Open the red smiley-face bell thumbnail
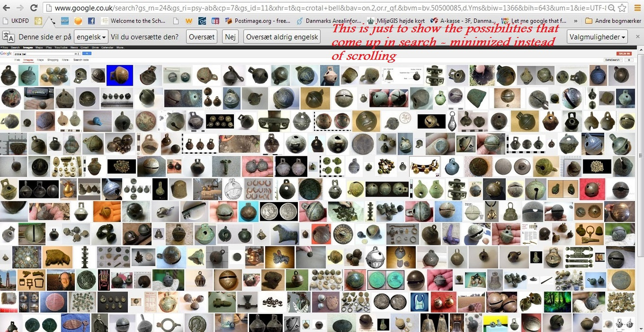 [x=592, y=189]
